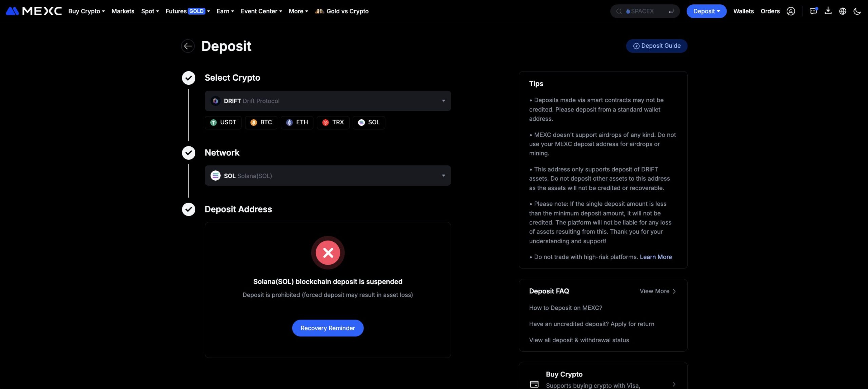Click View More in Deposit FAQ
The image size is (868, 389).
tap(657, 291)
